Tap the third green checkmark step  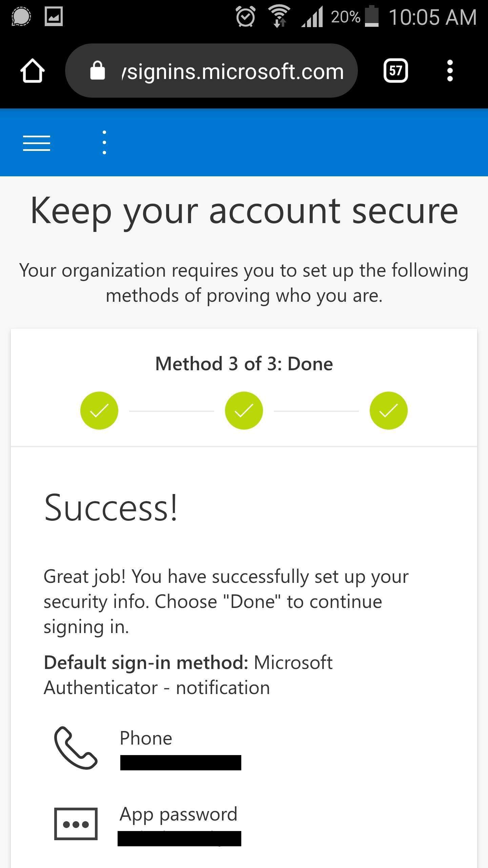(x=389, y=411)
